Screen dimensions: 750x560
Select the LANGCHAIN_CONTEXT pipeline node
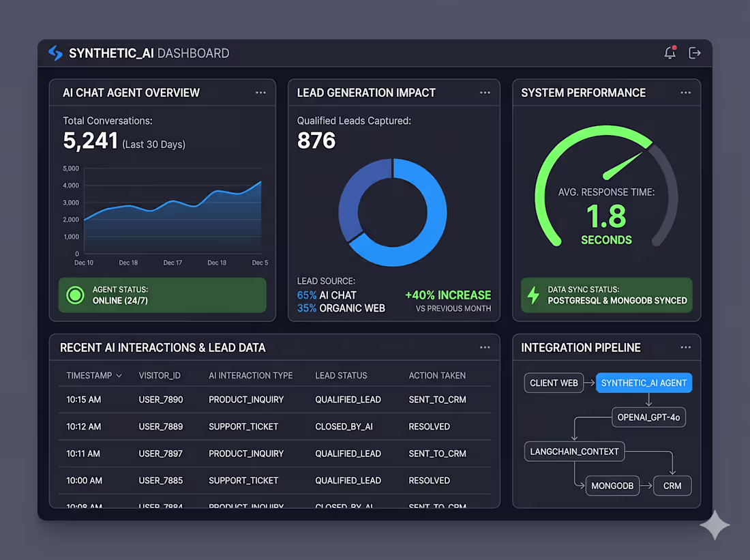575,452
